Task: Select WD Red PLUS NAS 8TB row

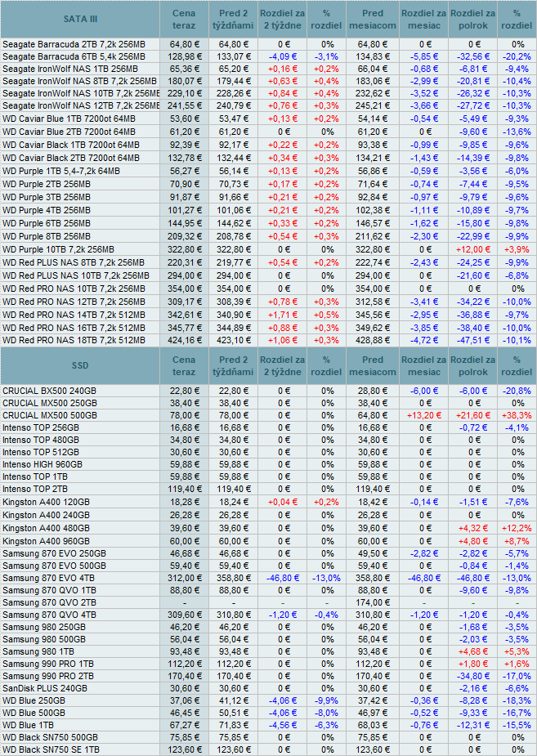Action: [74, 262]
